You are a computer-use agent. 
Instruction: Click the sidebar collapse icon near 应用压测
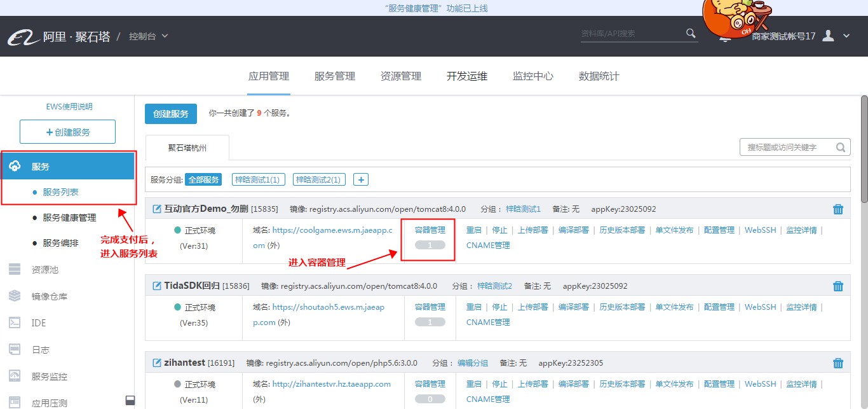click(x=130, y=400)
